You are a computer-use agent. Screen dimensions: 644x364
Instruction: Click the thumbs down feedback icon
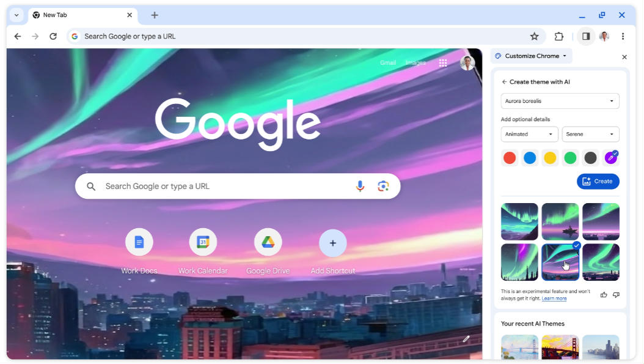[x=616, y=295]
